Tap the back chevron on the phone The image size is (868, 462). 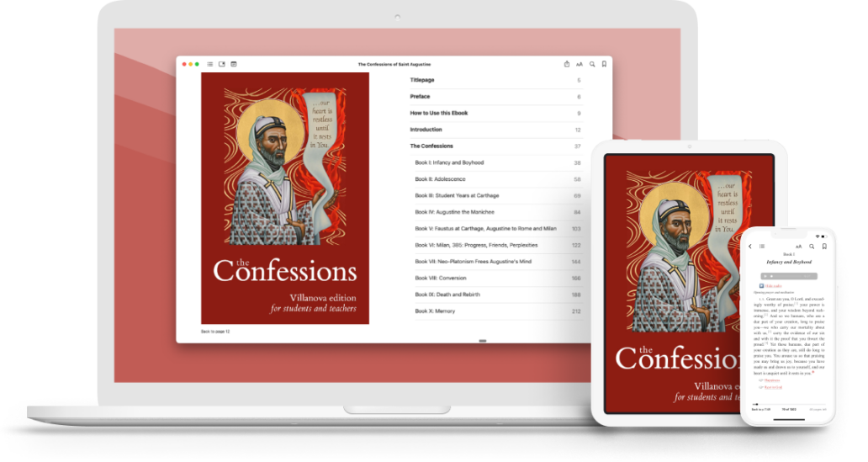tap(750, 247)
